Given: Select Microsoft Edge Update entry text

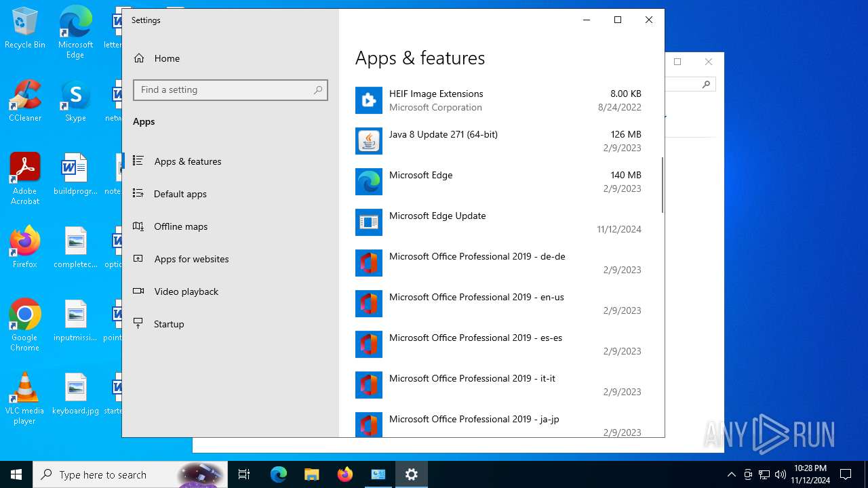Looking at the screenshot, I should click(x=437, y=216).
